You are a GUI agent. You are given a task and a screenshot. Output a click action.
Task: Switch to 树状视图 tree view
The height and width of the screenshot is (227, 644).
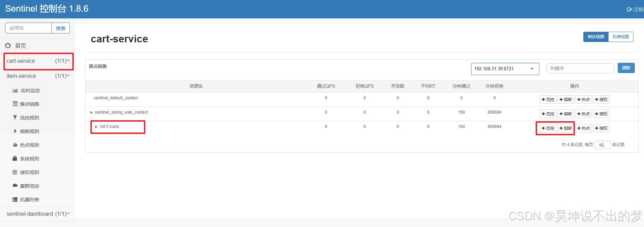point(596,37)
